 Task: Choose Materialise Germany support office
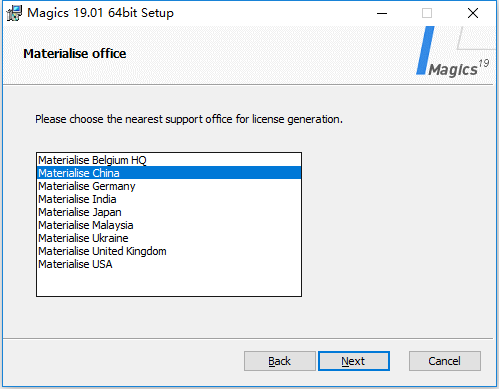[x=169, y=186]
